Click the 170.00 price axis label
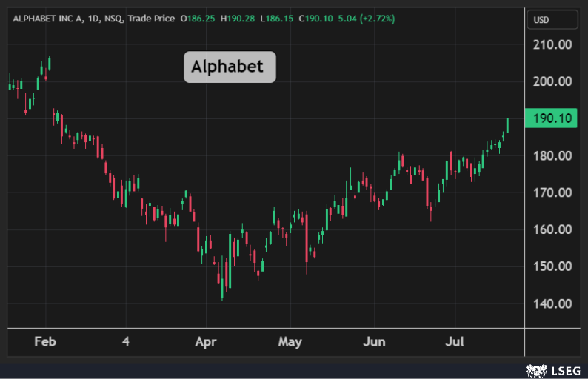This screenshot has width=588, height=379. pos(552,192)
